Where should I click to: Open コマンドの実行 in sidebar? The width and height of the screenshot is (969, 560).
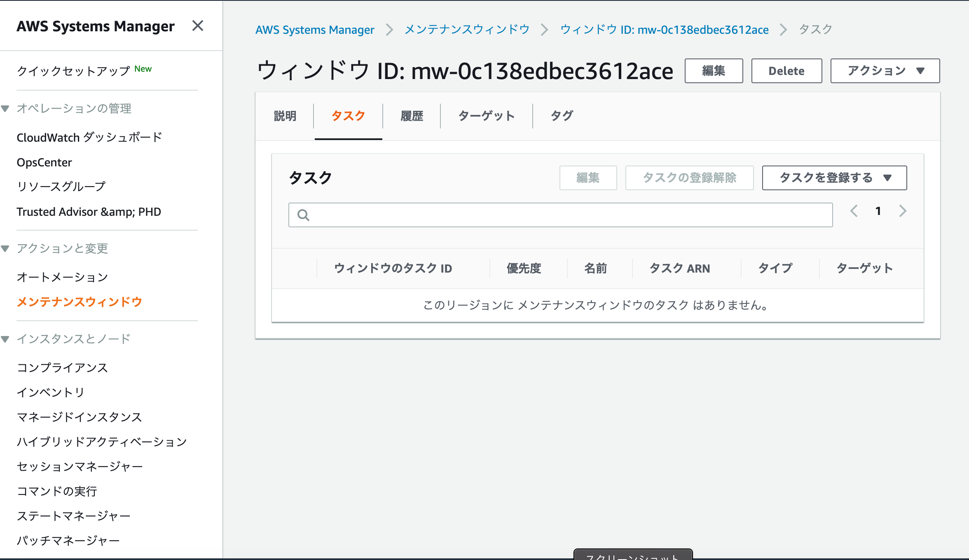click(57, 491)
